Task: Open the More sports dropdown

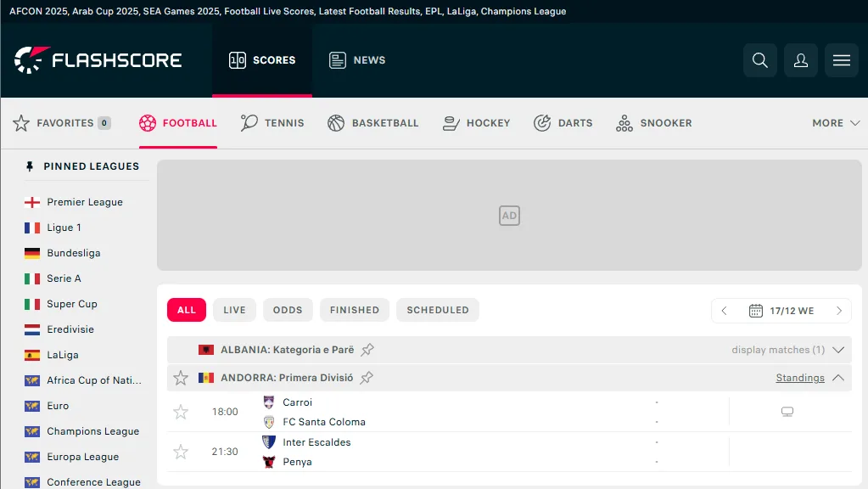Action: (827, 123)
